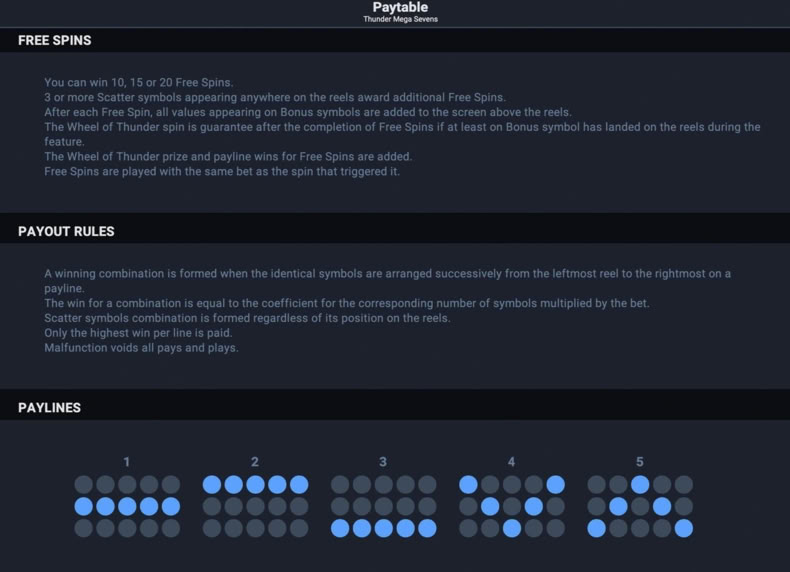Click the payline number 2 label
790x572 pixels.
[x=254, y=462]
